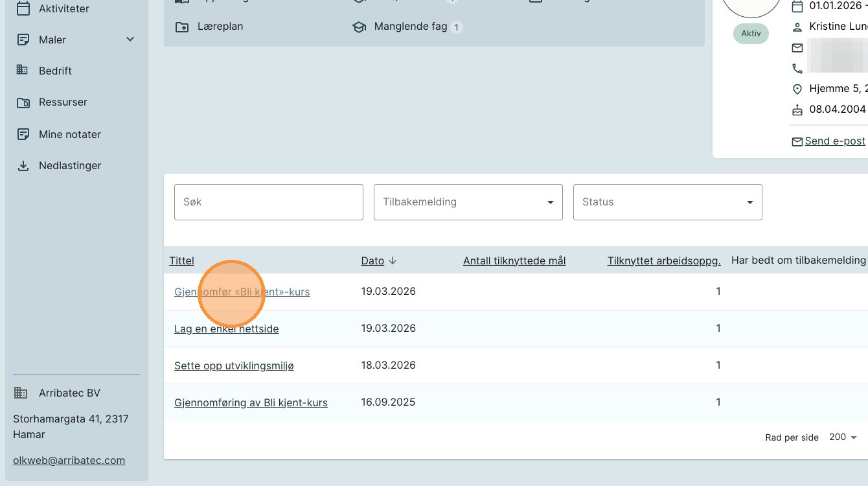
Task: Sort table by Dato column header
Action: [x=372, y=260]
